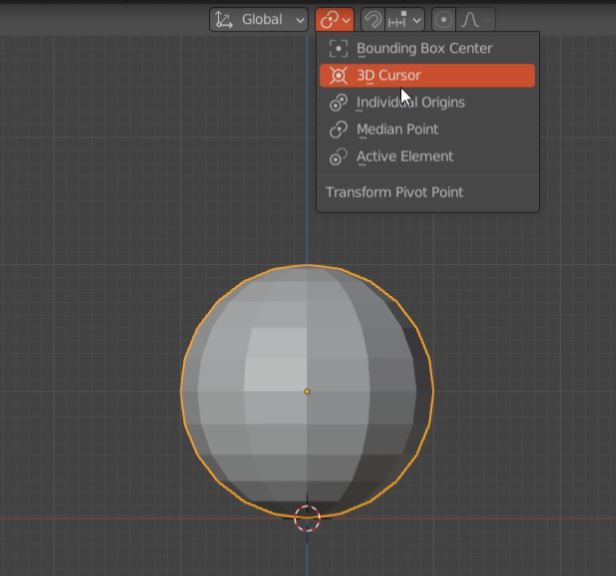Click the Active Element icon
Image resolution: width=616 pixels, height=576 pixels.
click(338, 156)
